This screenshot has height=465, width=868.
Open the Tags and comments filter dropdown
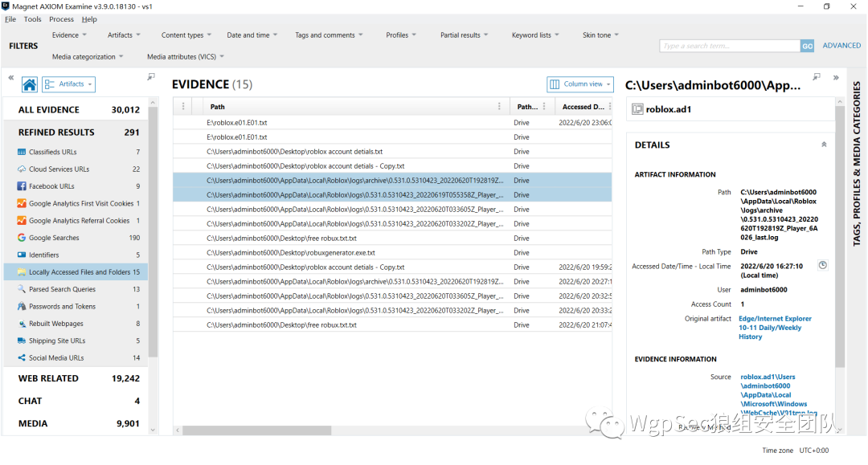[329, 35]
